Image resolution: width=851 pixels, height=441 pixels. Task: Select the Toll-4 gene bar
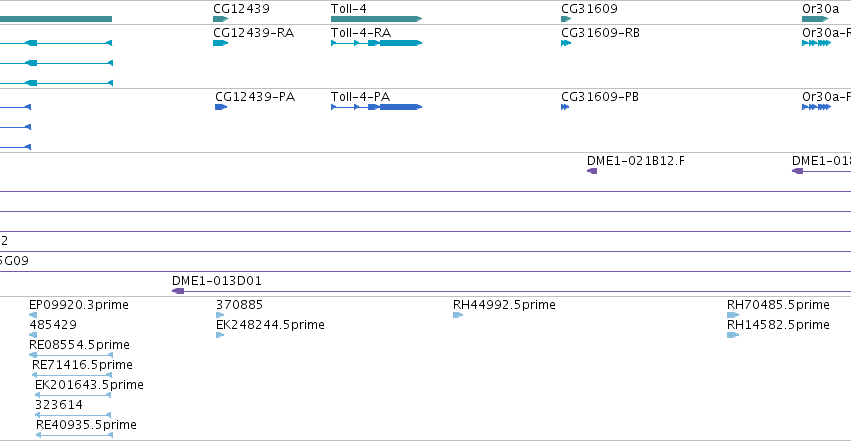click(x=376, y=19)
